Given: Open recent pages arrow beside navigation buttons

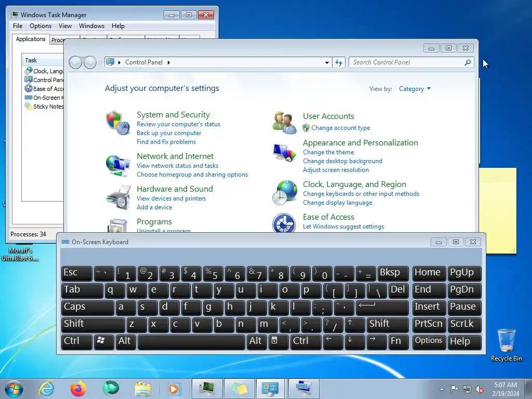Looking at the screenshot, I should tap(100, 63).
